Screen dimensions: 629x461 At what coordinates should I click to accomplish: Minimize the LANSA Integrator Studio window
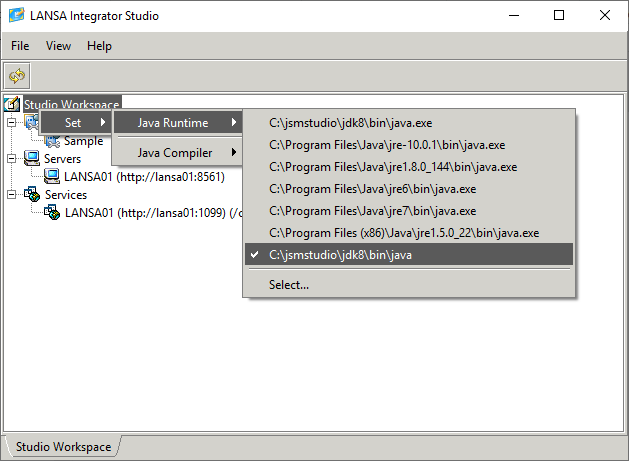514,16
